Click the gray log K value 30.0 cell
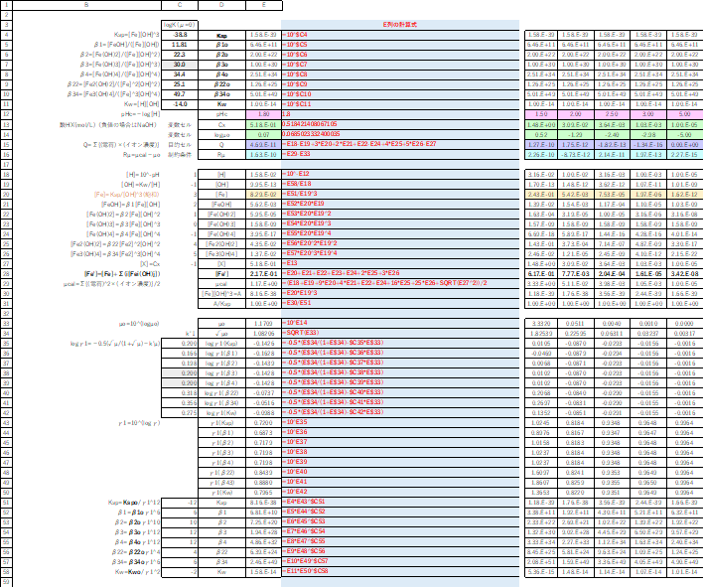 pyautogui.click(x=180, y=65)
